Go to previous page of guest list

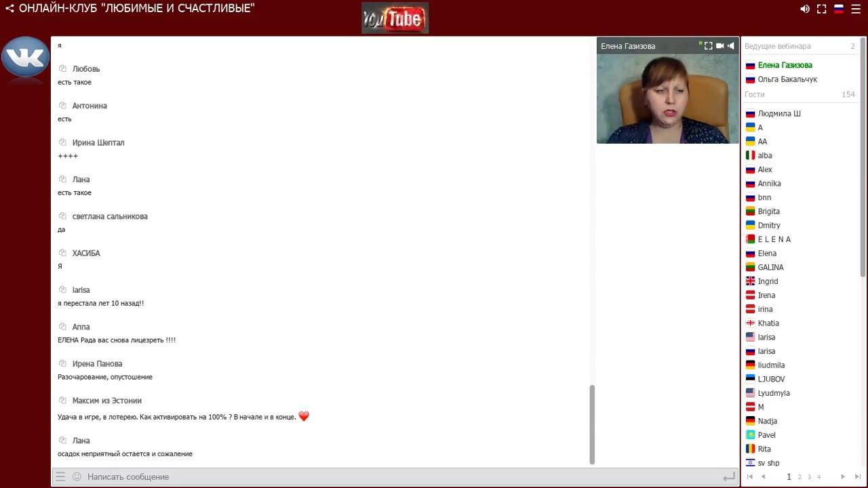pyautogui.click(x=763, y=476)
